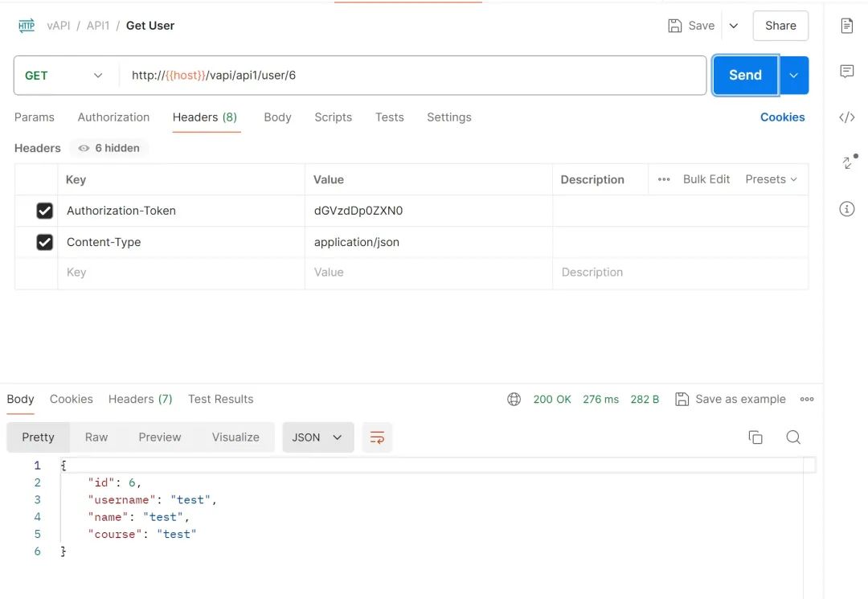Switch to the Visualize view
The height and width of the screenshot is (599, 868).
[x=235, y=437]
